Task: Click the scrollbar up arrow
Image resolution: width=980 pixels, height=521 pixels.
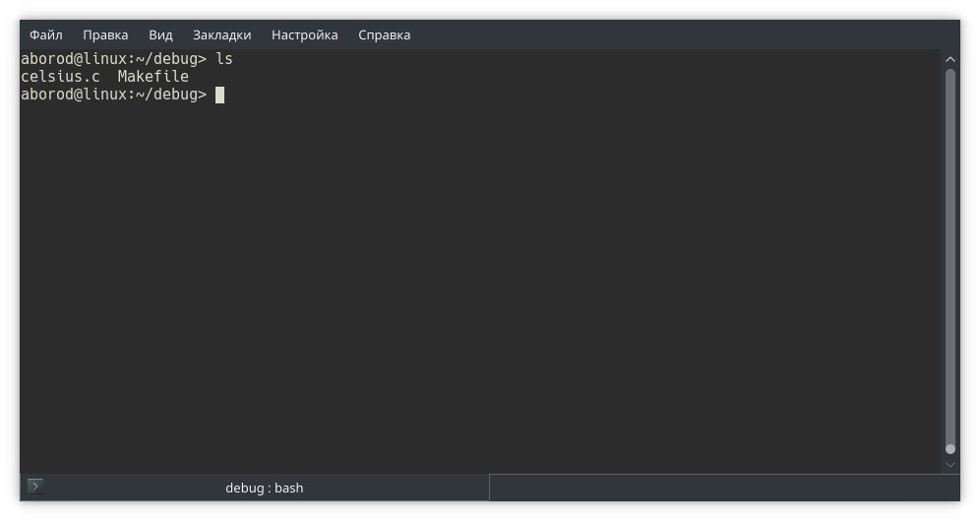Action: pos(950,60)
